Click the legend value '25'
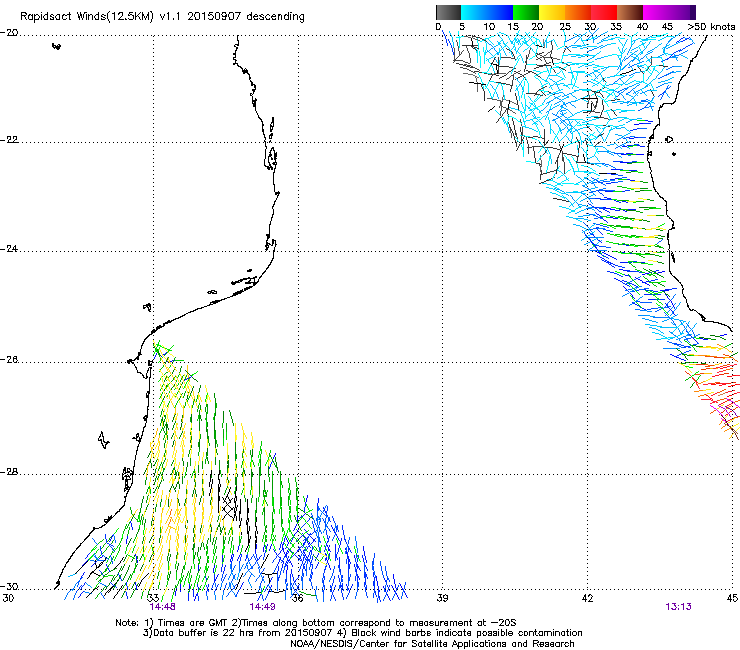The image size is (740, 650). [565, 27]
